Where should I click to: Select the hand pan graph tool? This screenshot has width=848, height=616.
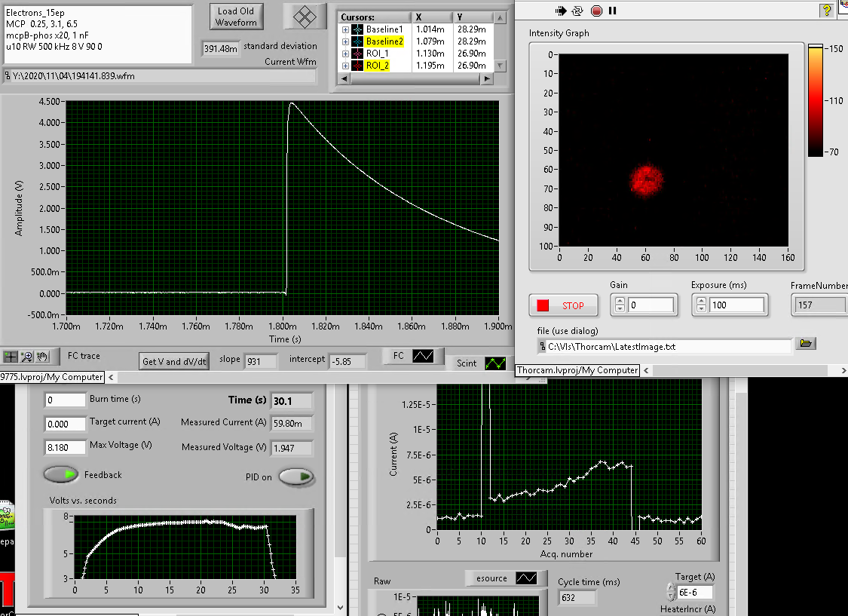pyautogui.click(x=43, y=357)
